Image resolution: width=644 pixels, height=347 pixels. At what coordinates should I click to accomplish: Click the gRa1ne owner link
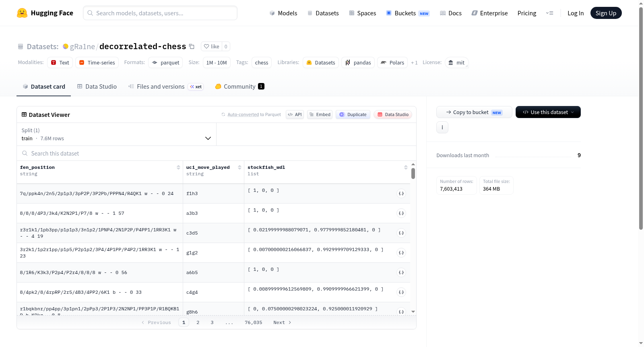83,47
